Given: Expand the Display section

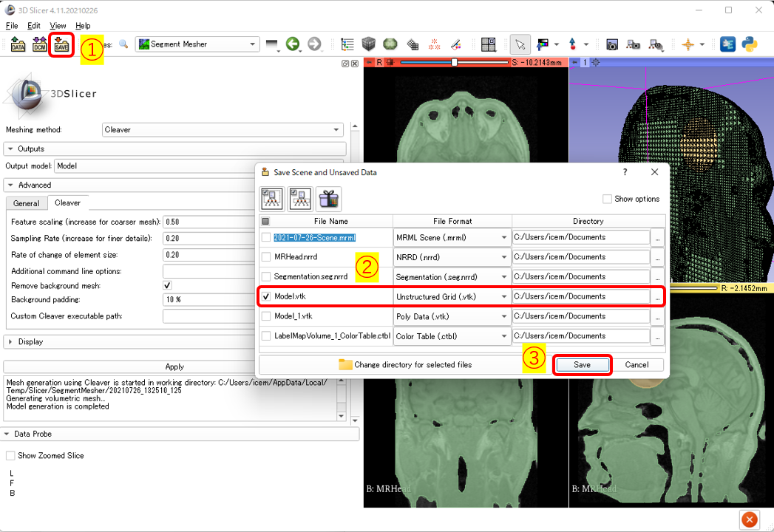Looking at the screenshot, I should pos(30,341).
